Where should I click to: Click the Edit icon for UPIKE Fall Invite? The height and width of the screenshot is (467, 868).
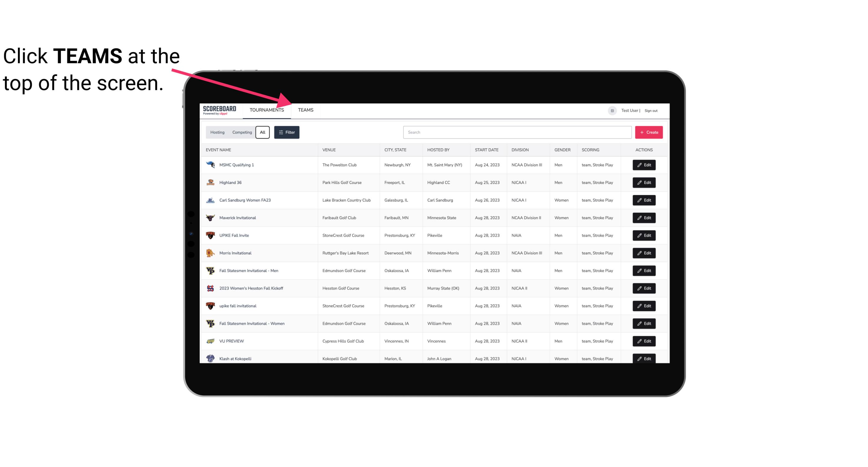pyautogui.click(x=644, y=235)
